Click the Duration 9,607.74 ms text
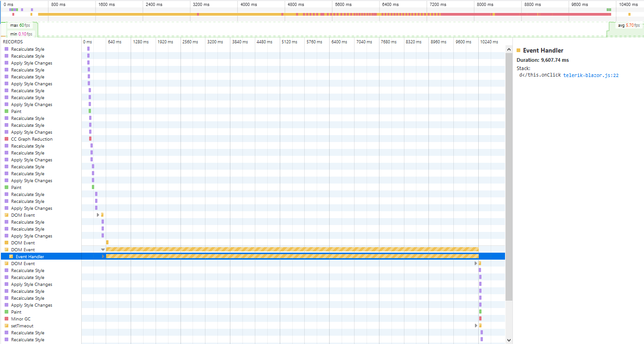Screen dimensions: 644x344 click(x=542, y=60)
